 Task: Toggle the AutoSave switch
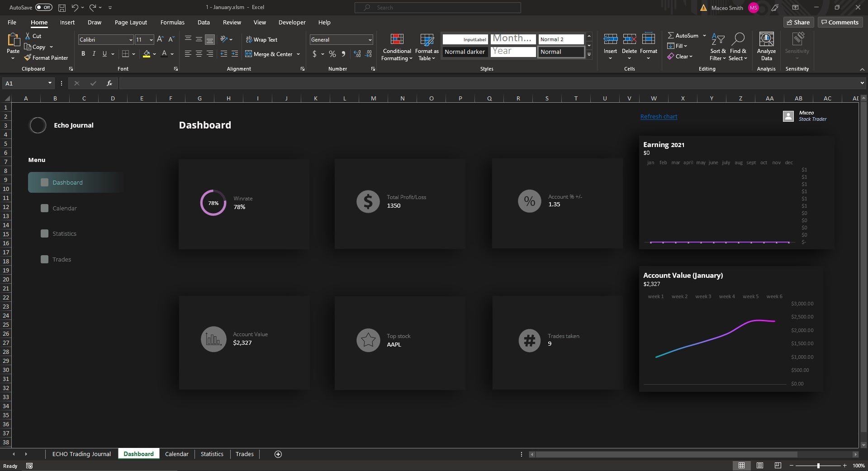point(44,7)
